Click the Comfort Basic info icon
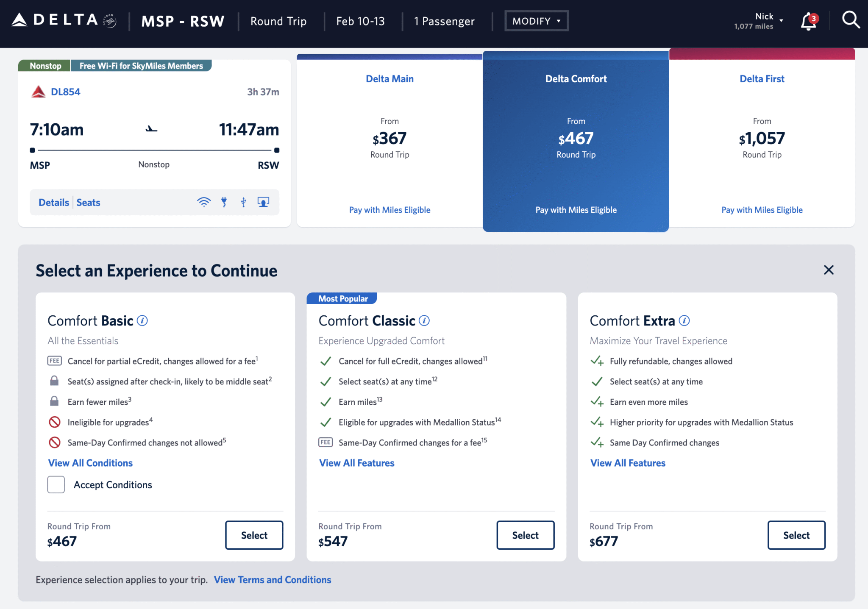 pyautogui.click(x=142, y=321)
